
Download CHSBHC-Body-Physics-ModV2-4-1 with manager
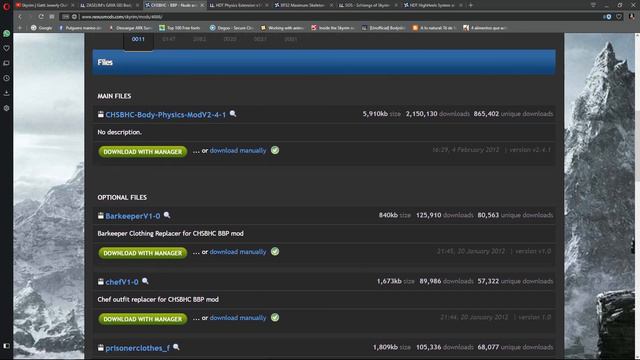click(x=142, y=151)
